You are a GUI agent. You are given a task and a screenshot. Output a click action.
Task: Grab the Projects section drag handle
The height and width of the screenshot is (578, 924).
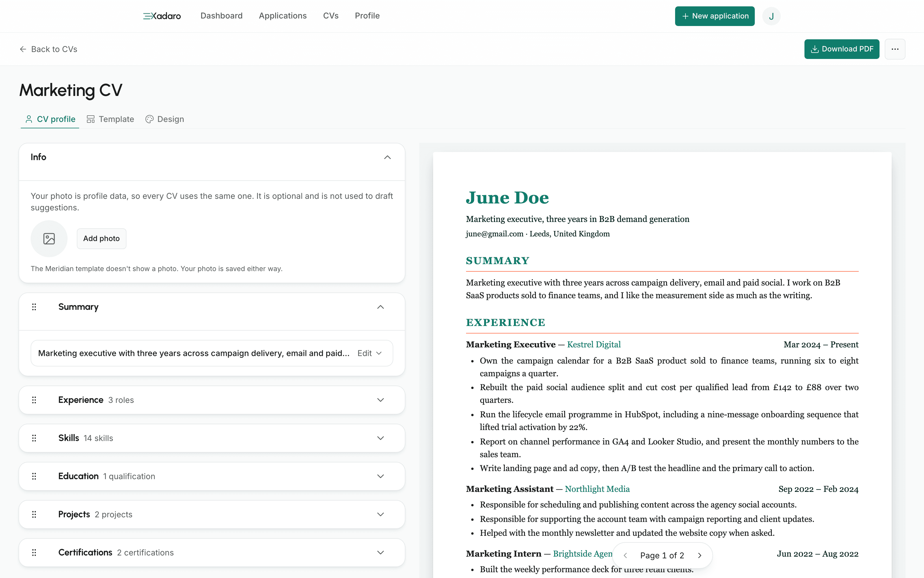(x=34, y=514)
